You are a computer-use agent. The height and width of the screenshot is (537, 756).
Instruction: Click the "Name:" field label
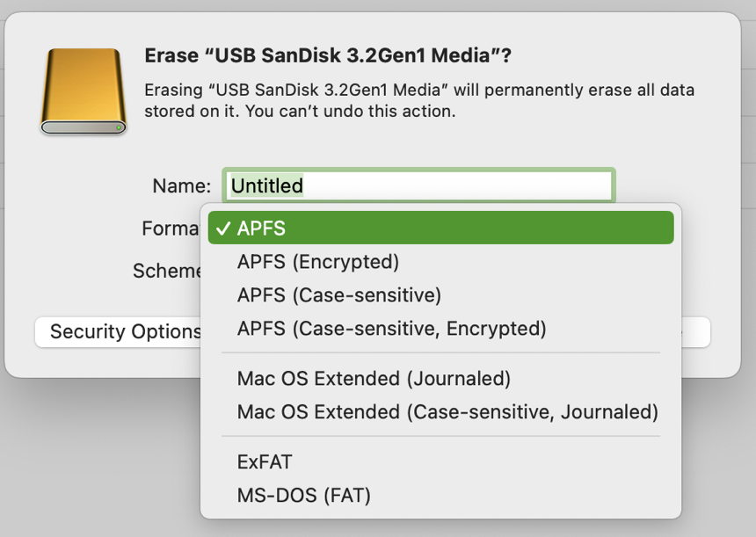tap(182, 185)
